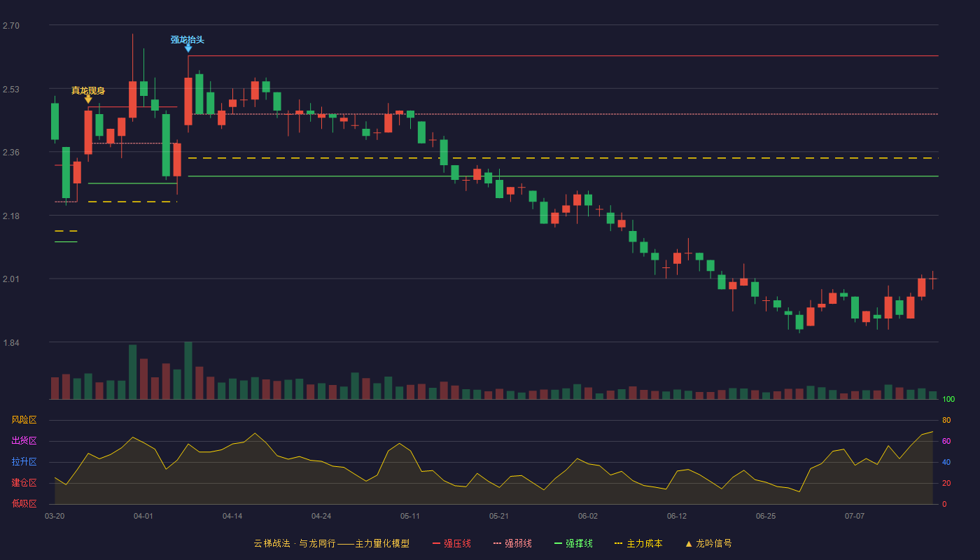Click the 2.70 price axis label

(11, 26)
